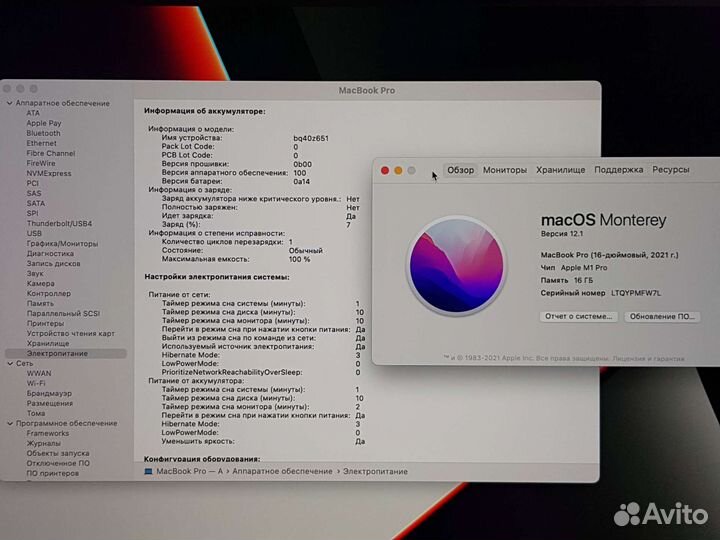Click the Отчет о системе button
This screenshot has width=720, height=540.
pyautogui.click(x=579, y=316)
